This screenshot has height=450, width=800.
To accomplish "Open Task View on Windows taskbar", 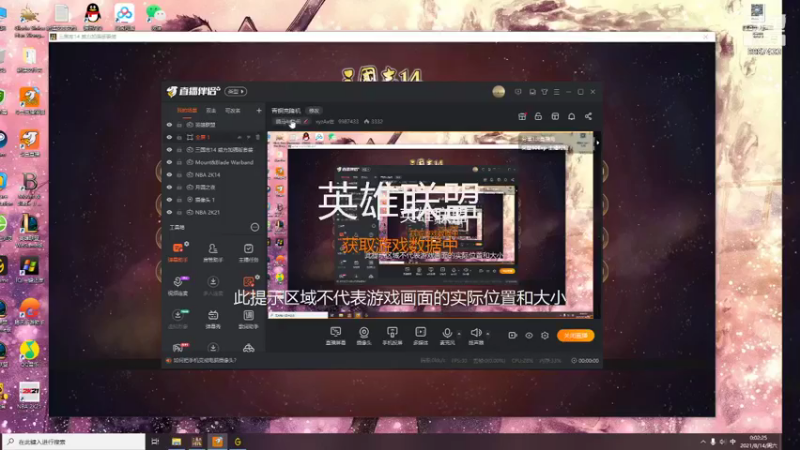I will coord(155,441).
